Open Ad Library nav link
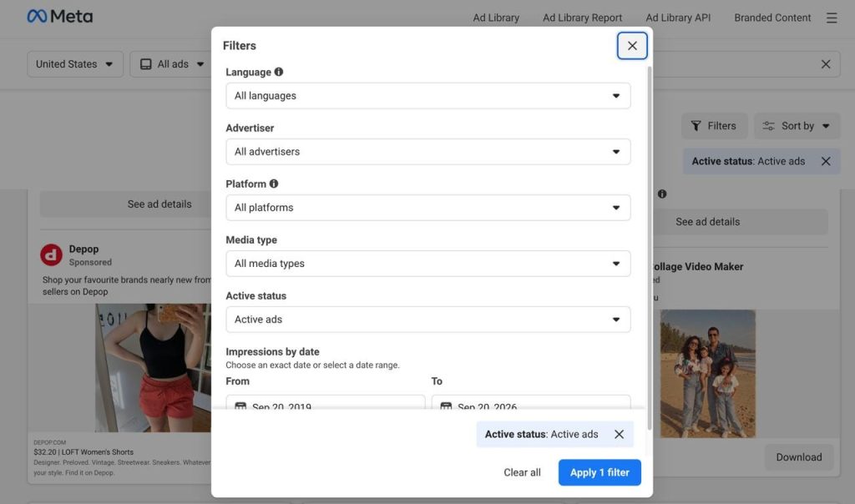This screenshot has height=504, width=855. tap(496, 18)
